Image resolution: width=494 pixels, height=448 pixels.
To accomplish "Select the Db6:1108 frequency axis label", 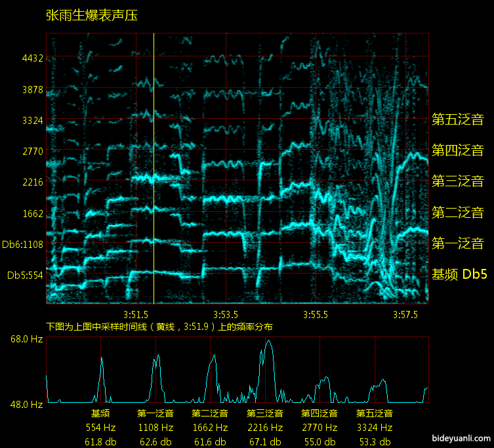I will [x=22, y=244].
